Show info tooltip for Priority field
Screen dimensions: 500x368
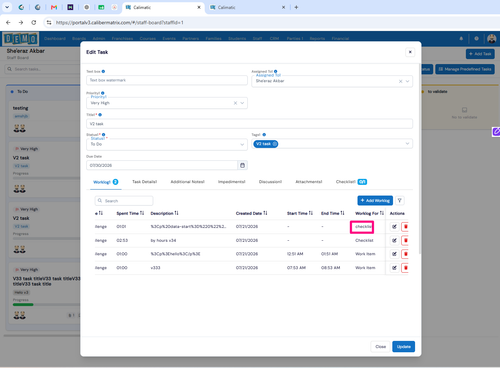(103, 93)
